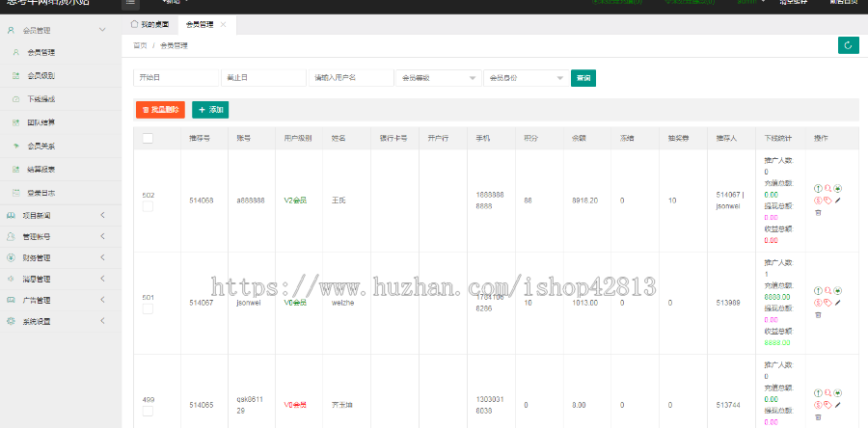Click referrer value 513744
Screen dimensions: 868x428
(728, 405)
